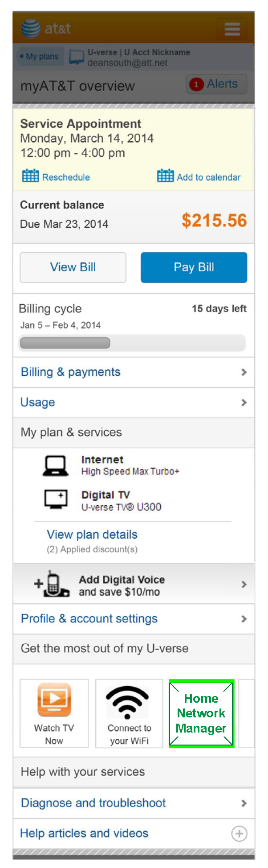Click the AT&T globe logo
This screenshot has height=868, width=268.
[31, 29]
